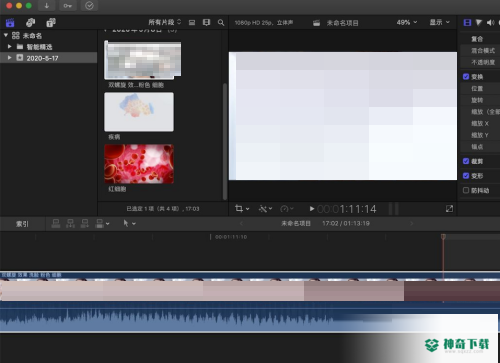Search clips with the magnifier icon
The height and width of the screenshot is (363, 500).
221,22
